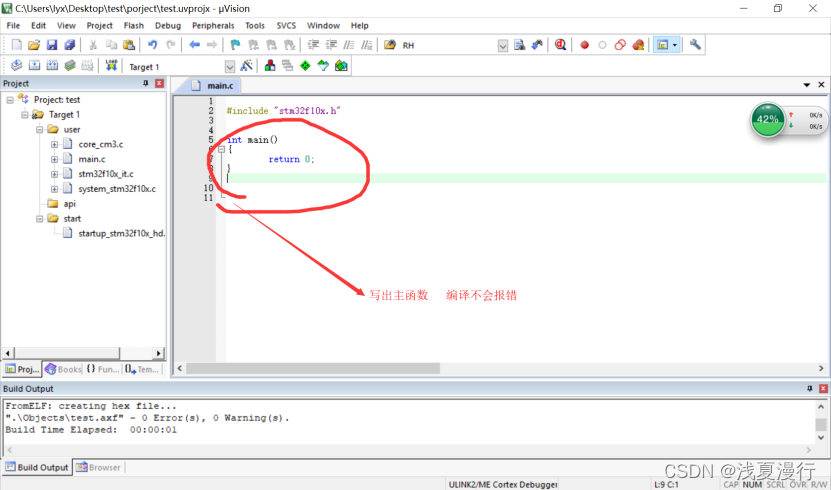Screen dimensions: 831x490
Task: Expand main.c in the project tree
Action: [55, 159]
